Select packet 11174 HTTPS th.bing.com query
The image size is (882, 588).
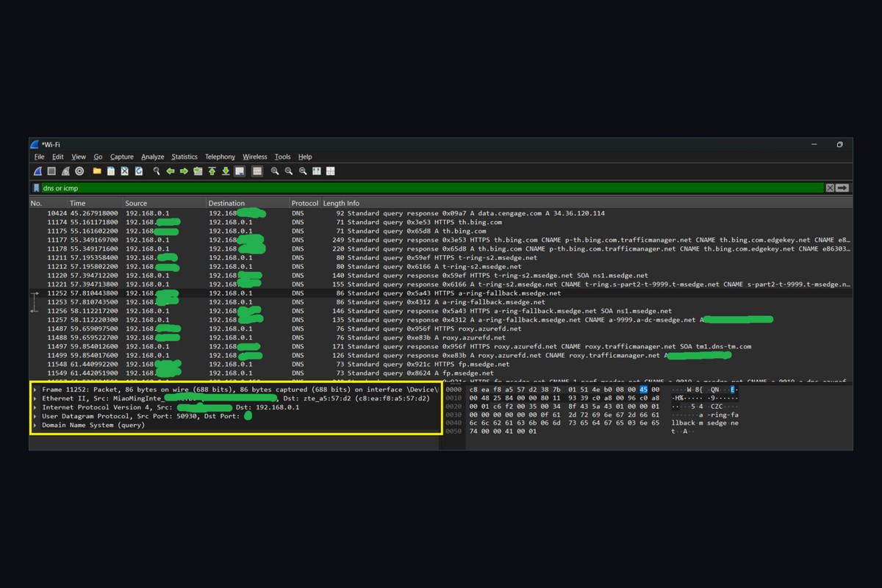[441, 222]
